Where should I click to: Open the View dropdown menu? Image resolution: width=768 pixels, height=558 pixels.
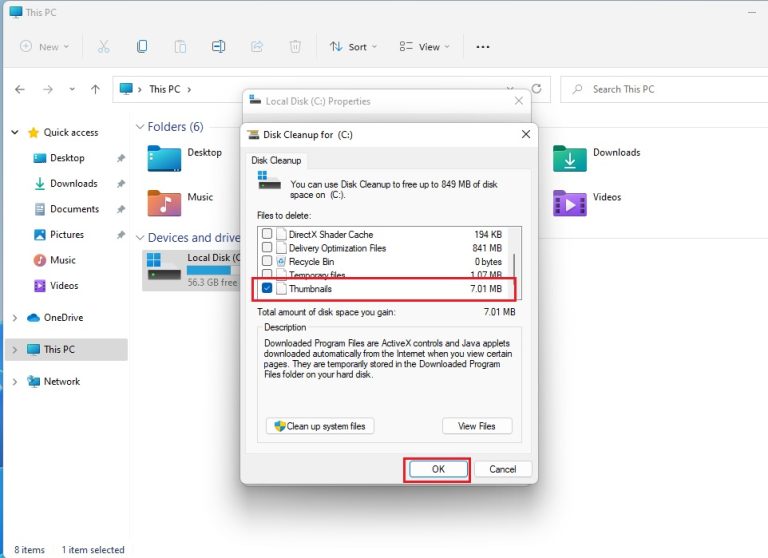coord(424,47)
